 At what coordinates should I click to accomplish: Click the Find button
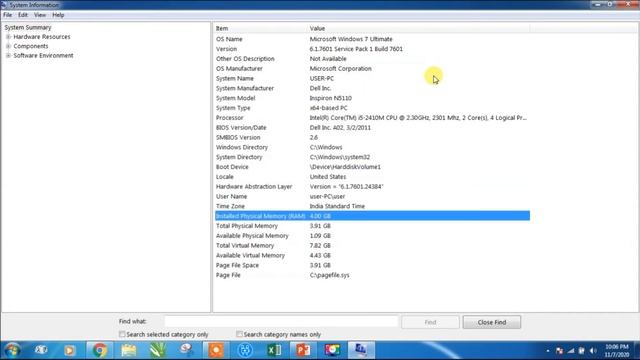[430, 322]
